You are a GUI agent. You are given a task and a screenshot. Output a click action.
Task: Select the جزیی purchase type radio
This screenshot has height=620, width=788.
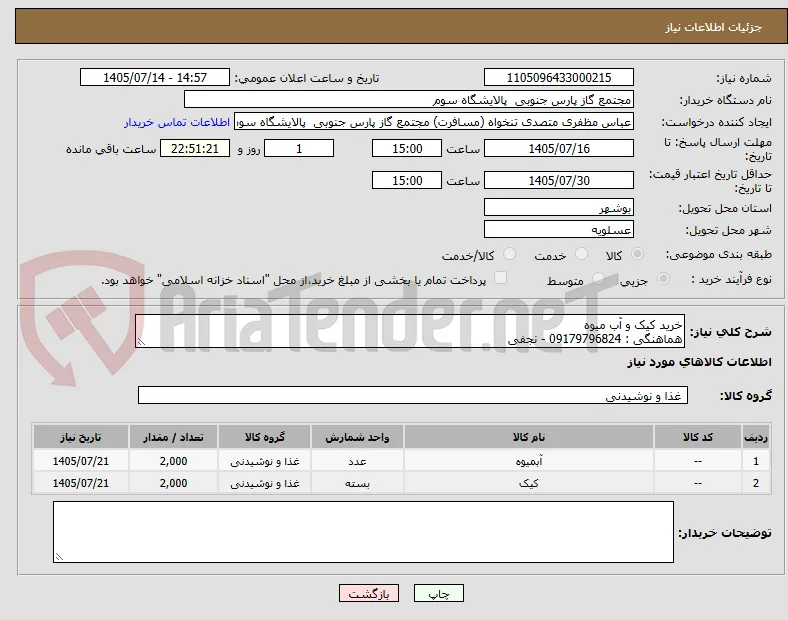(x=663, y=278)
